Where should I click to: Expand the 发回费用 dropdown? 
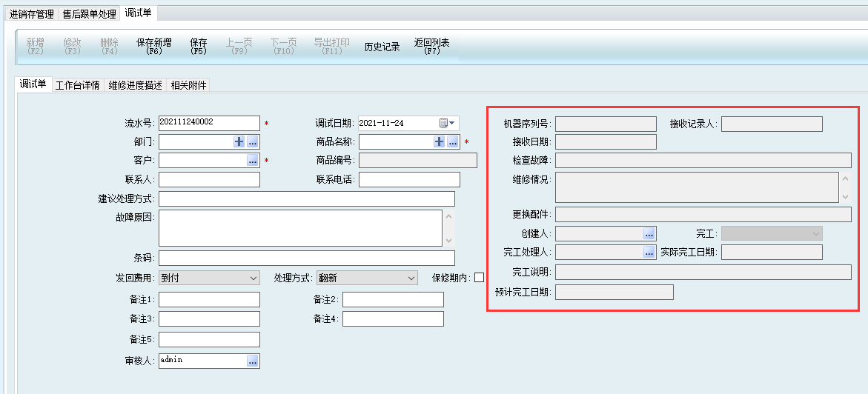[252, 278]
